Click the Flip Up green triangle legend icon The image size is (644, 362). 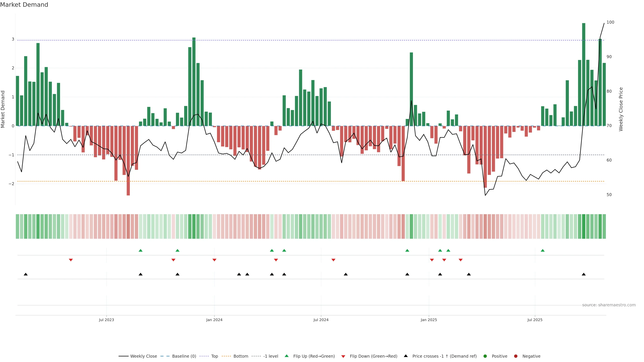(x=286, y=356)
